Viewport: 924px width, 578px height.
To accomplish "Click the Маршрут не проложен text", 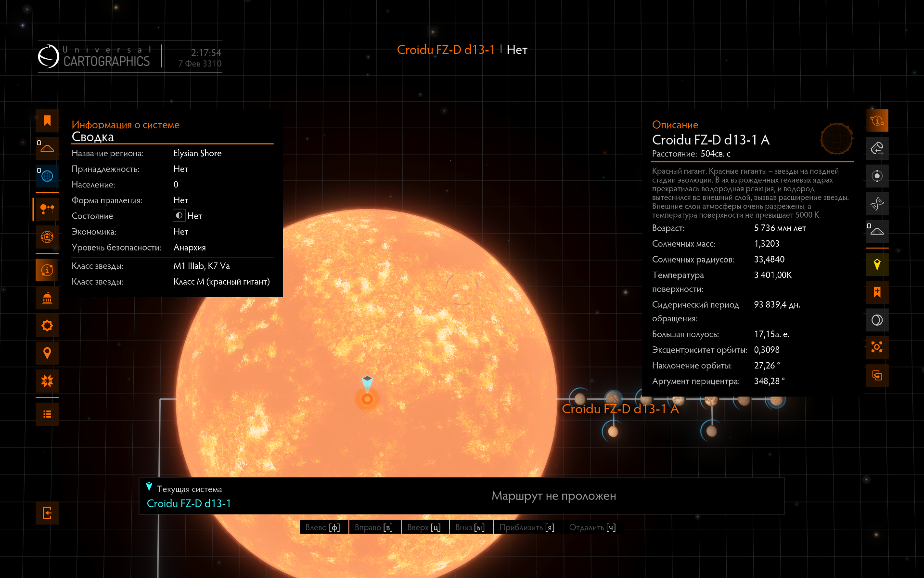I will tap(553, 496).
